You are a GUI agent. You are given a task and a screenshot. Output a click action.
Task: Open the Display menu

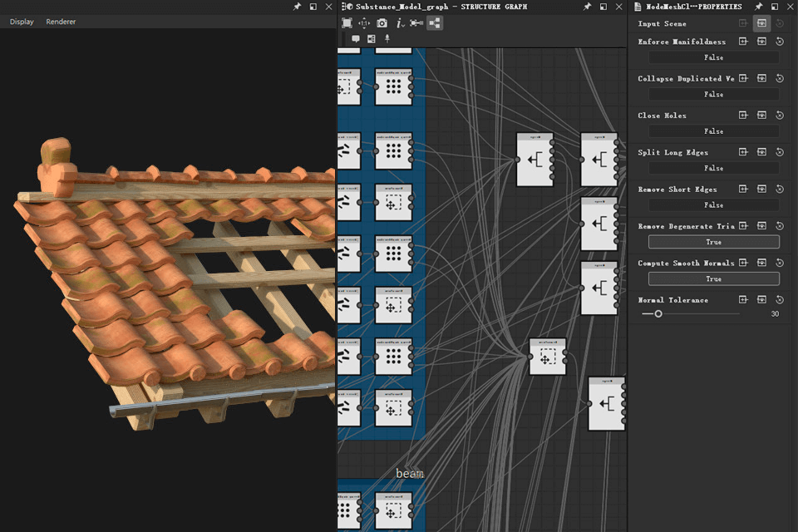[x=22, y=22]
